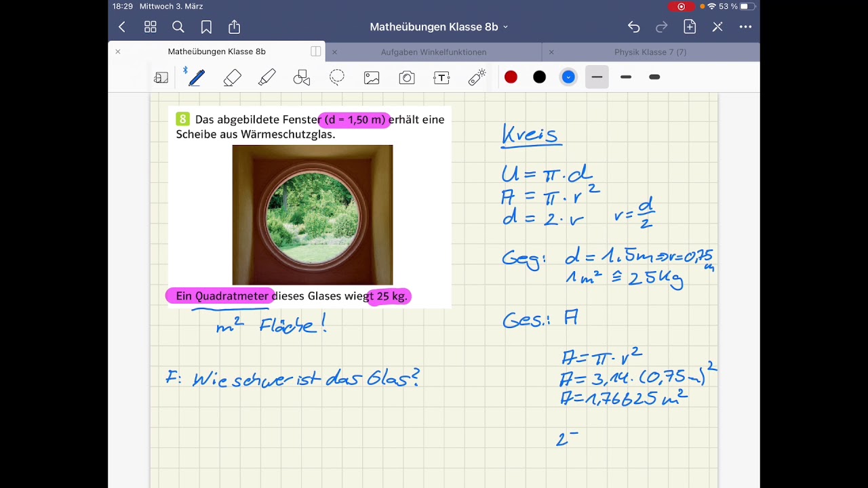Toggle the split view icon in the tab
Viewport: 868px width, 488px height.
coord(315,52)
